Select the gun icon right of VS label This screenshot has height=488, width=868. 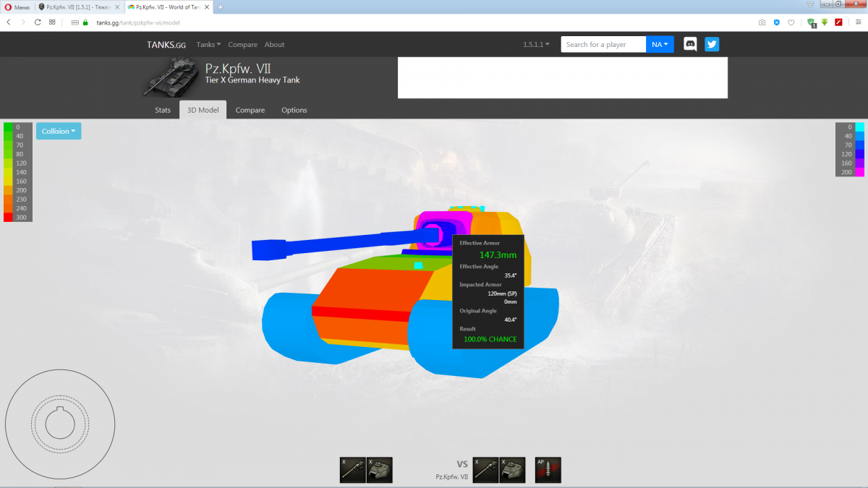click(486, 470)
